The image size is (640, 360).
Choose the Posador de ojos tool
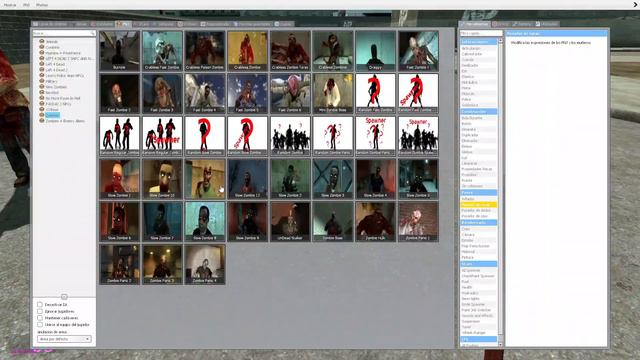click(x=478, y=216)
